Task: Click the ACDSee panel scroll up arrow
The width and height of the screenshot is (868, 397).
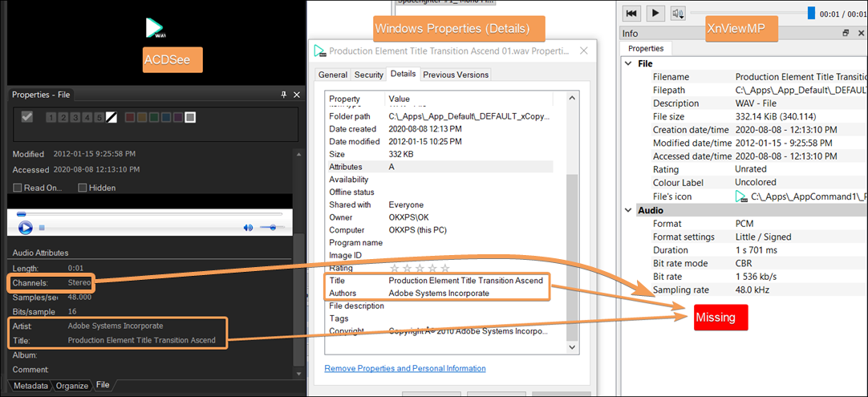Action: [x=299, y=154]
